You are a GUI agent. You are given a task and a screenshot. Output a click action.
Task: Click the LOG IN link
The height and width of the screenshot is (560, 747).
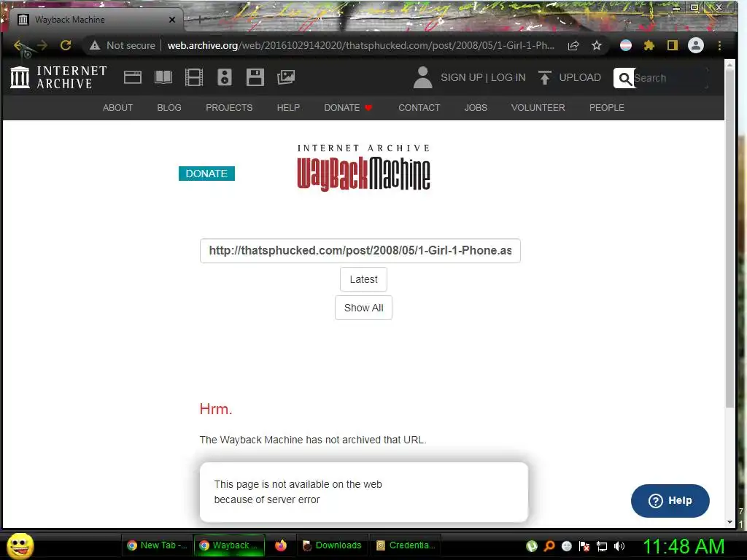[x=508, y=77]
